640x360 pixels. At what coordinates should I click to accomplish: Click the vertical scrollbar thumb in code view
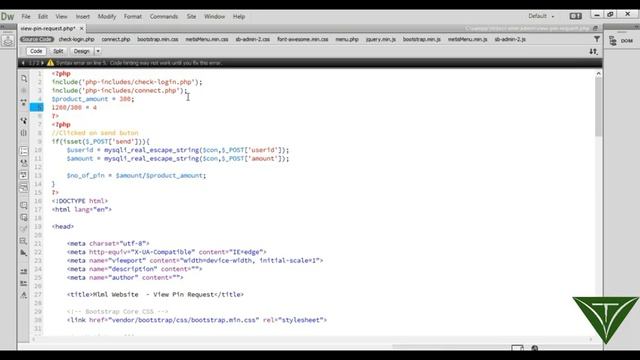598,107
